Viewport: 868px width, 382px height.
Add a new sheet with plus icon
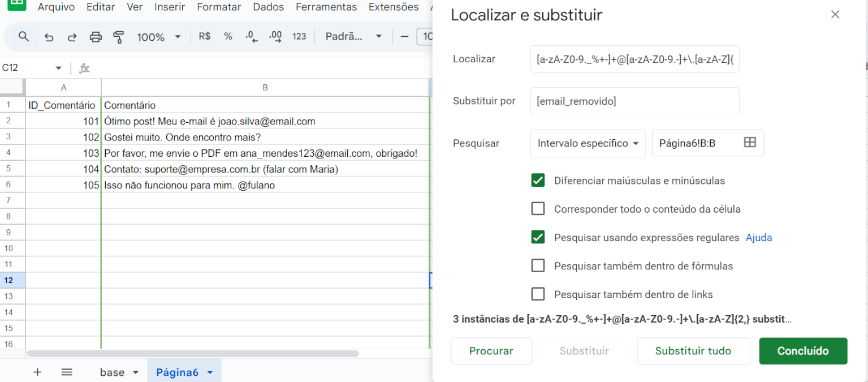click(37, 372)
